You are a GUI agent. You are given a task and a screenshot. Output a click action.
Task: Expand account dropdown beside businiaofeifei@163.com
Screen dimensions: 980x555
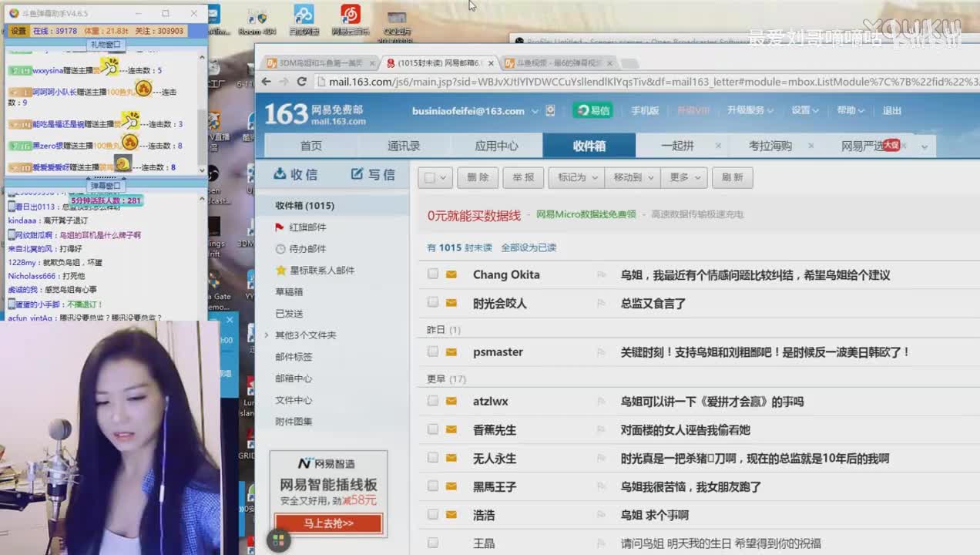pos(535,111)
